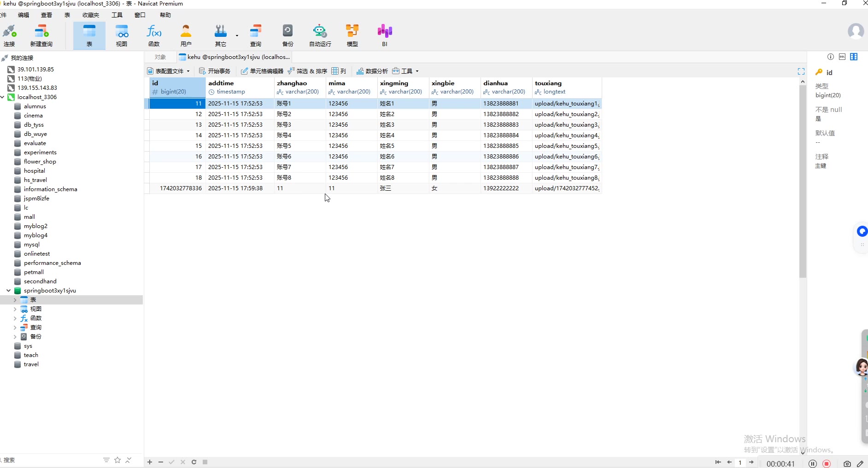Open the User (用户) toolbar icon

(x=186, y=35)
